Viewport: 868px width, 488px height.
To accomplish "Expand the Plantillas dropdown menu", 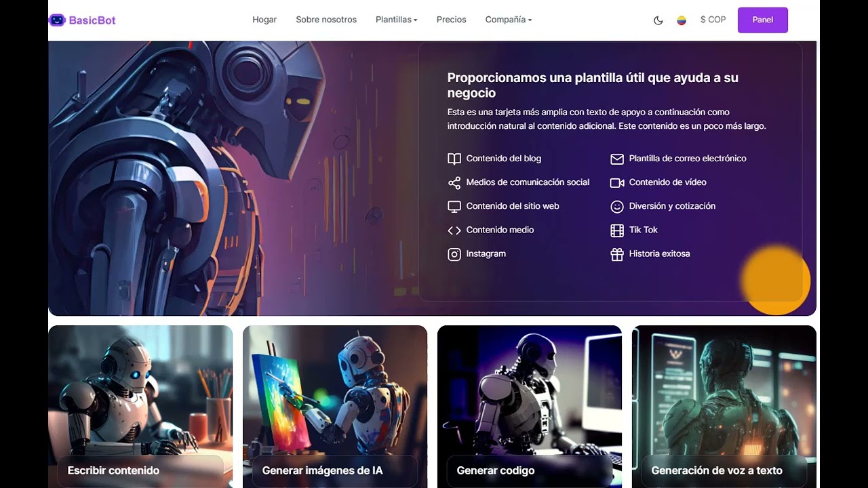I will coord(397,20).
